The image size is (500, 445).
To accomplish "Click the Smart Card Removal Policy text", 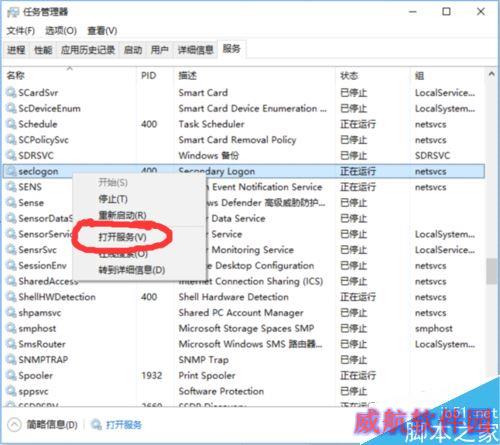I will click(x=237, y=140).
